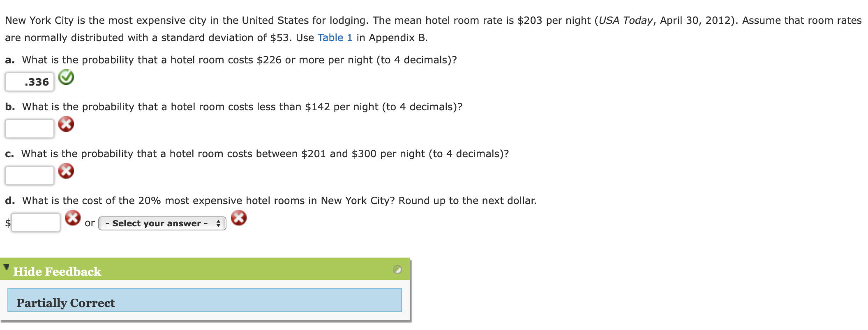This screenshot has width=868, height=330.
Task: Select the answer field for part c
Action: pos(29,175)
